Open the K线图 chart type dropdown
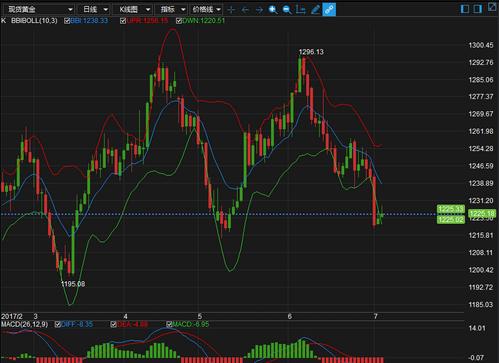The width and height of the screenshot is (499, 363). pos(133,9)
